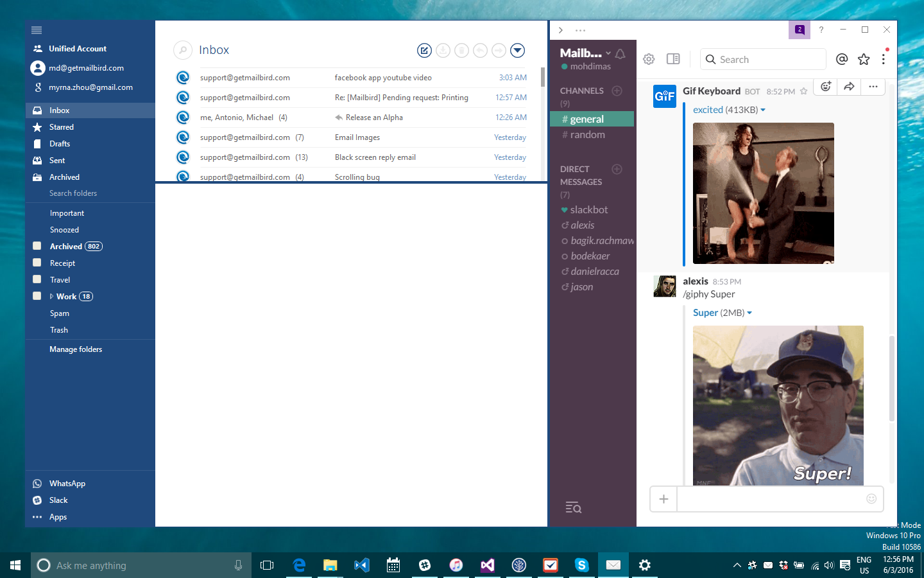The image size is (924, 578).
Task: Collapse the excited GIF attachment
Action: [762, 110]
